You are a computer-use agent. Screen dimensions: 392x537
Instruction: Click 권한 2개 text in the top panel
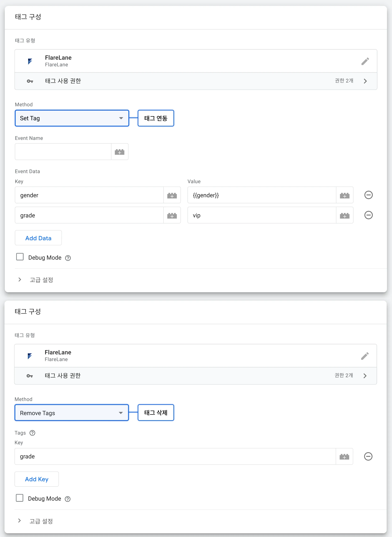tap(344, 81)
